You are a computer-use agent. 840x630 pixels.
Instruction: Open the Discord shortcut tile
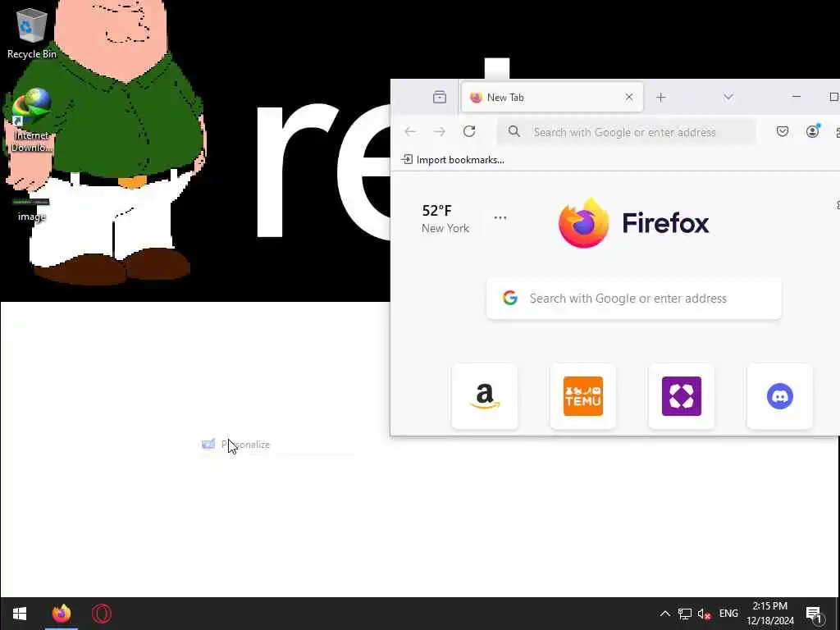[780, 396]
